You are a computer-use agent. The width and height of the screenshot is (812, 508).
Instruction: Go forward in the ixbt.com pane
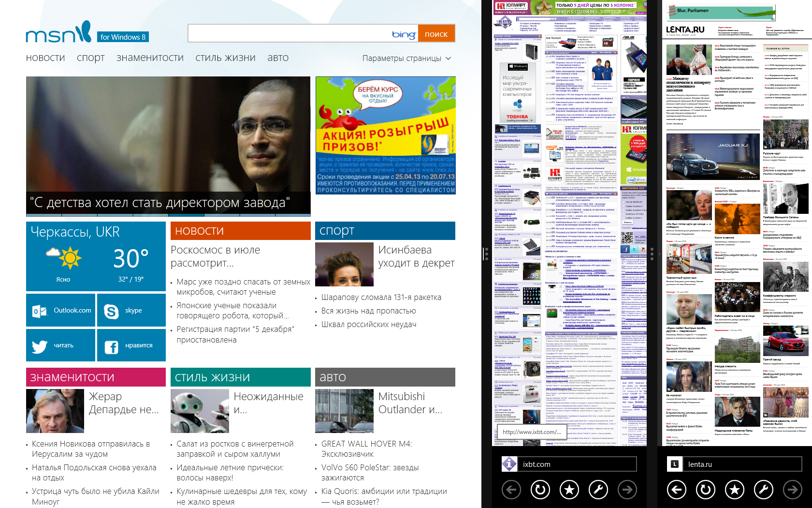click(627, 490)
